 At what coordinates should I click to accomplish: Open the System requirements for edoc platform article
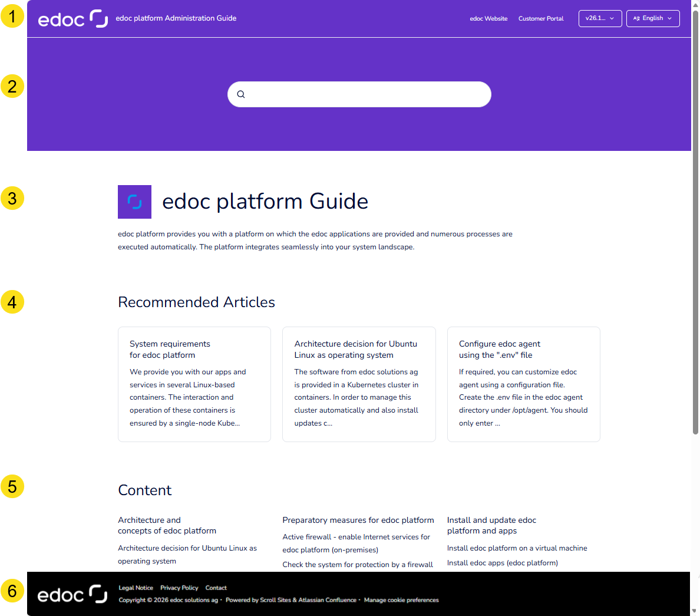[170, 349]
